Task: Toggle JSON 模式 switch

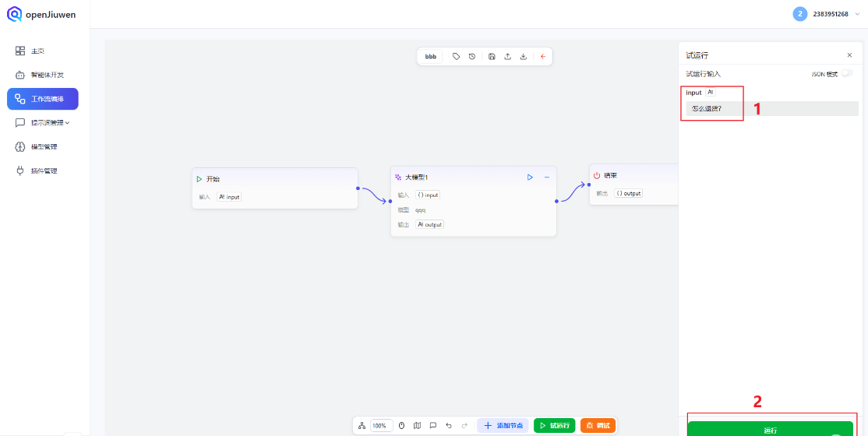Action: click(x=847, y=74)
